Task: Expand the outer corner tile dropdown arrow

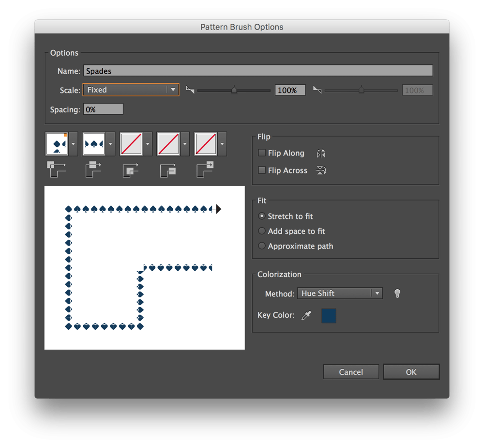Action: click(73, 144)
